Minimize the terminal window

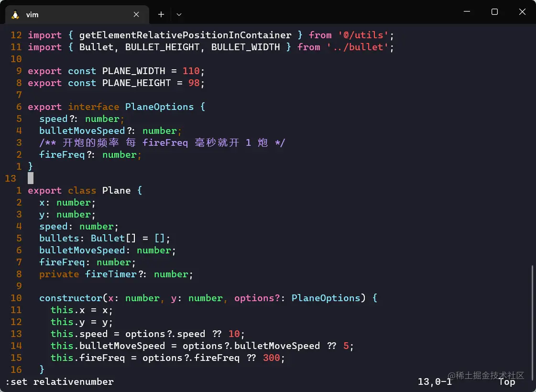(x=467, y=11)
